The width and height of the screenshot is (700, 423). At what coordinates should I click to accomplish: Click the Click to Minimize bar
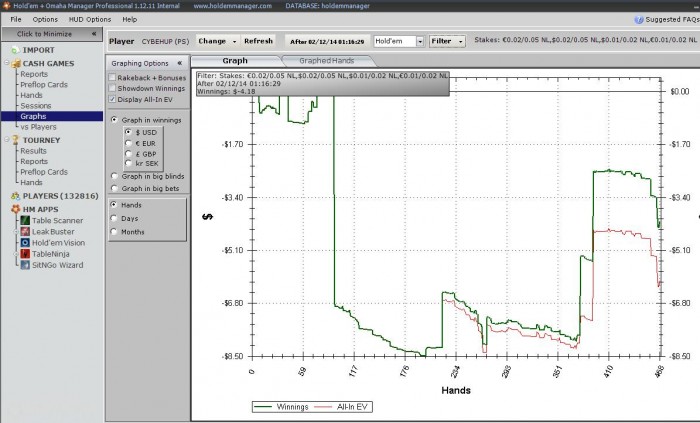click(x=52, y=34)
